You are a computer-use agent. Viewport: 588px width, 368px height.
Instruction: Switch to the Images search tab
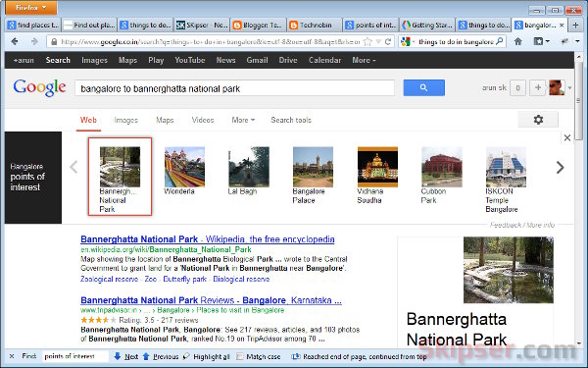pyautogui.click(x=126, y=120)
